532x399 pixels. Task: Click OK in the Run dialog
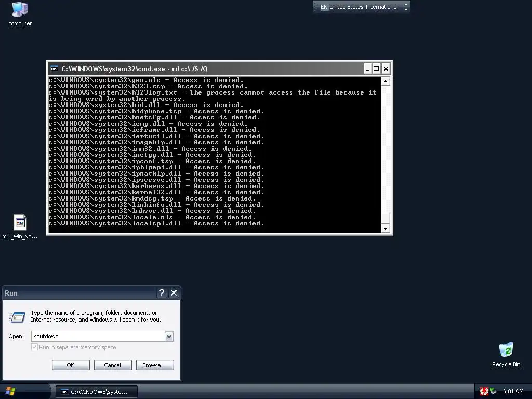(71, 365)
